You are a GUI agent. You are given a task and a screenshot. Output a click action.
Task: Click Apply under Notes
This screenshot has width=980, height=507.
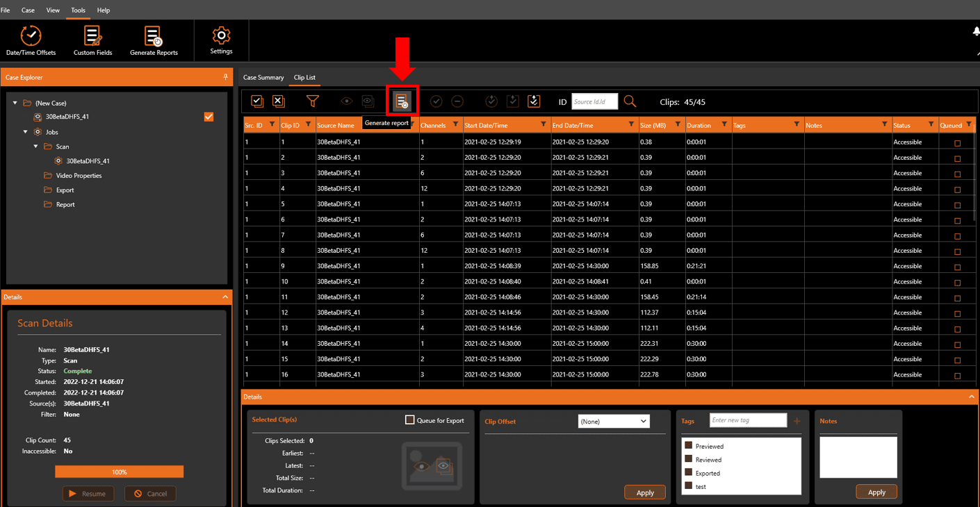[x=876, y=492]
